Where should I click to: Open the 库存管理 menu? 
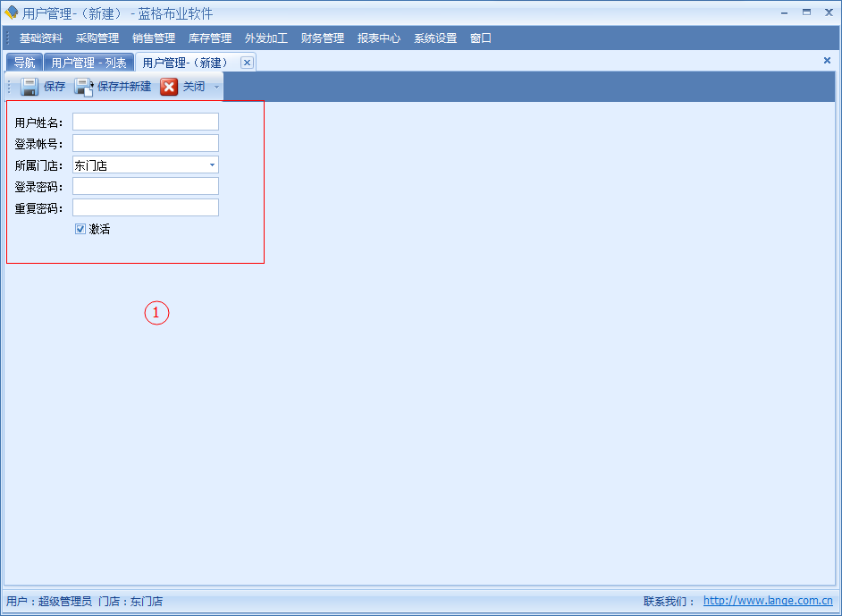pos(210,38)
